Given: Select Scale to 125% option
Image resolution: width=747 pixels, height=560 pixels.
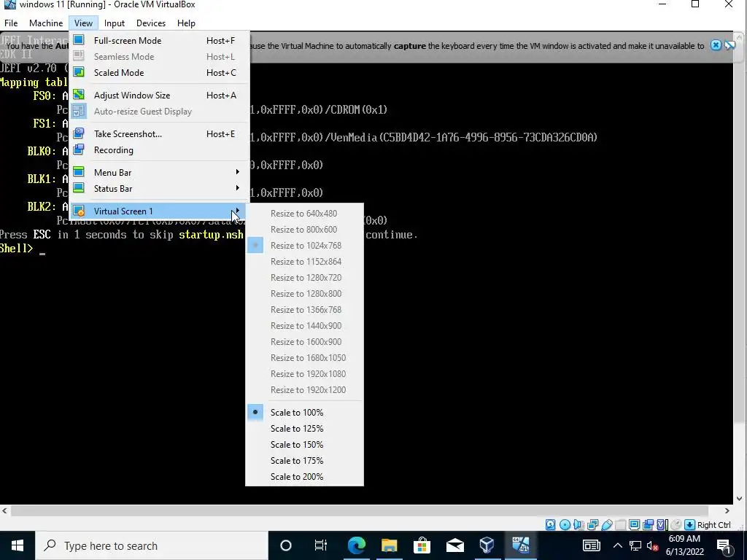Looking at the screenshot, I should click(304, 429).
